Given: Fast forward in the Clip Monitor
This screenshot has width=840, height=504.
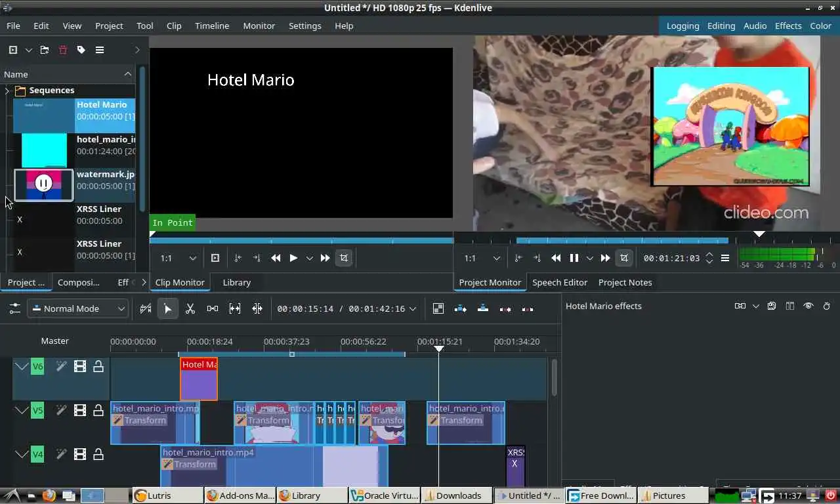Looking at the screenshot, I should pyautogui.click(x=325, y=258).
